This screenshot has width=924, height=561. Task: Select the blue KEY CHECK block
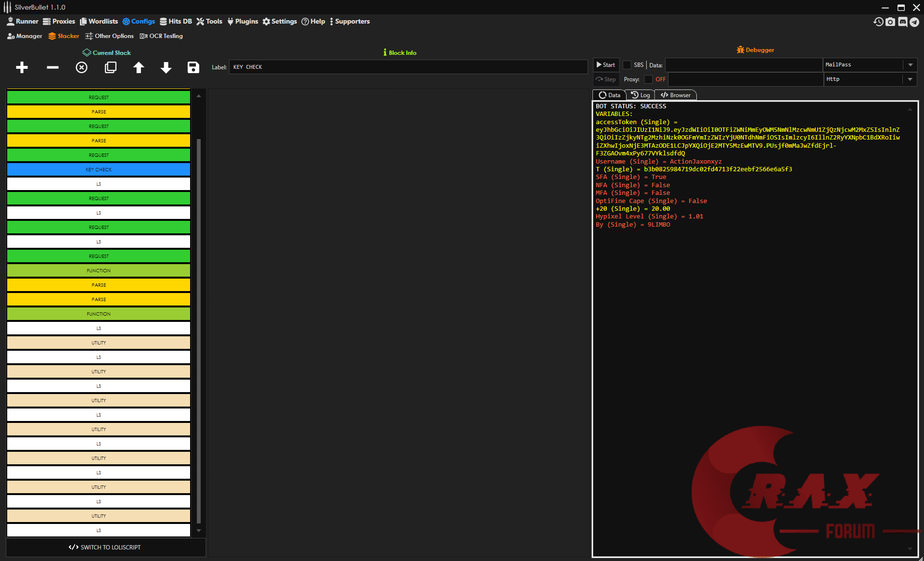click(x=99, y=169)
